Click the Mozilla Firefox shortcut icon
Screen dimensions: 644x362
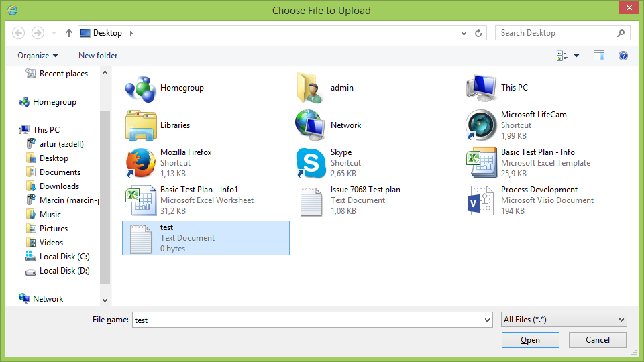tap(141, 163)
